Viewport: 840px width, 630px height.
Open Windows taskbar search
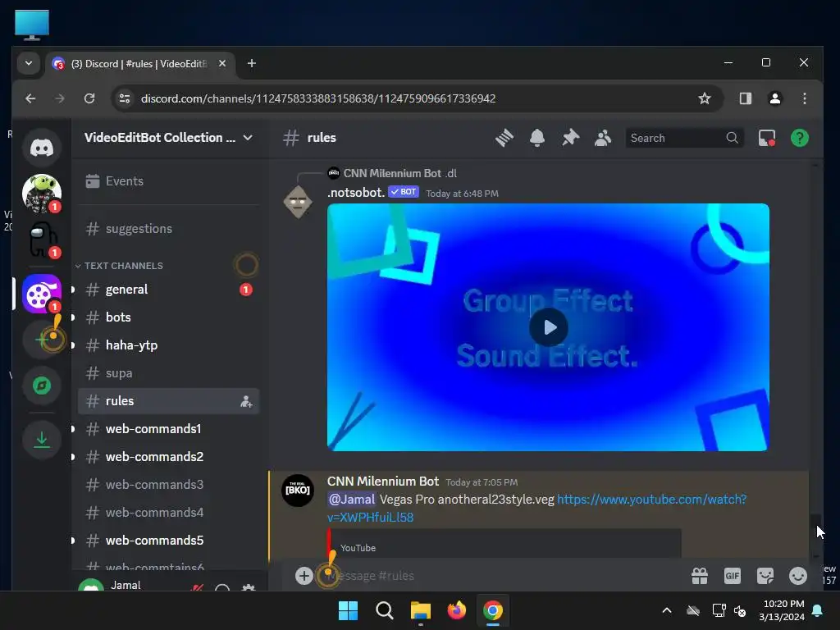[384, 610]
